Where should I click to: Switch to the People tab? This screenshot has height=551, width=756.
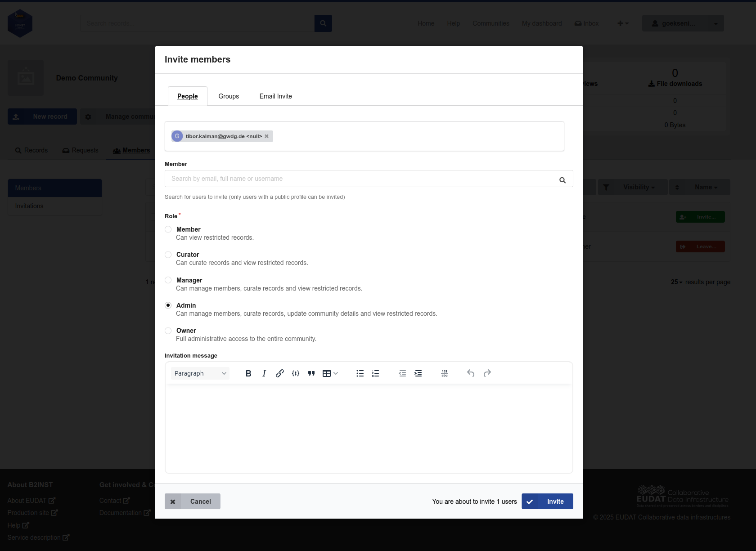pyautogui.click(x=188, y=96)
